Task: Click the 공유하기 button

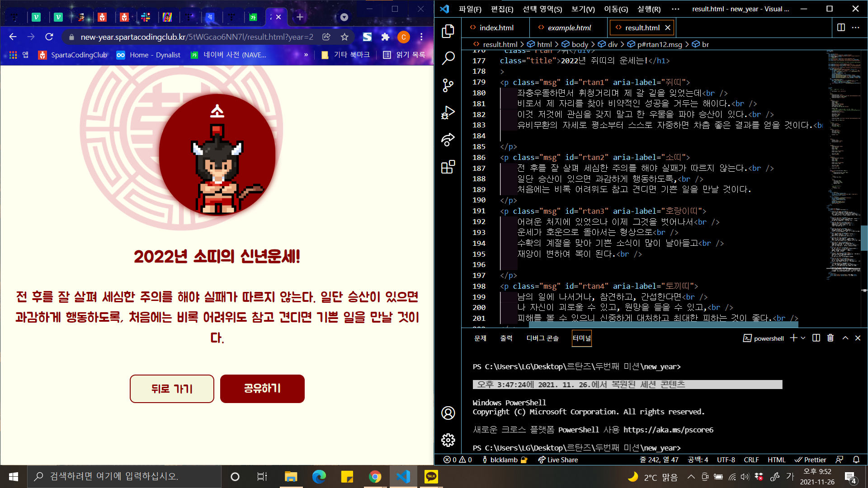Action: coord(262,389)
